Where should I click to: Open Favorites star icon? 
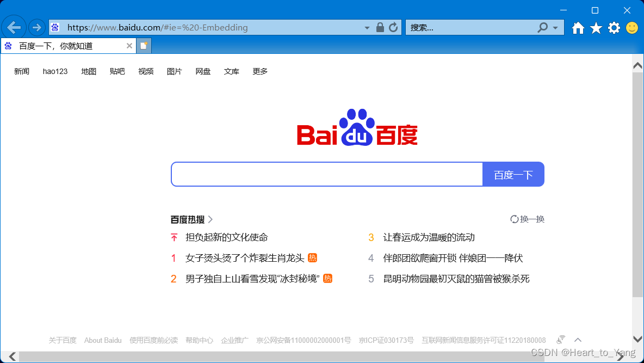tap(596, 28)
